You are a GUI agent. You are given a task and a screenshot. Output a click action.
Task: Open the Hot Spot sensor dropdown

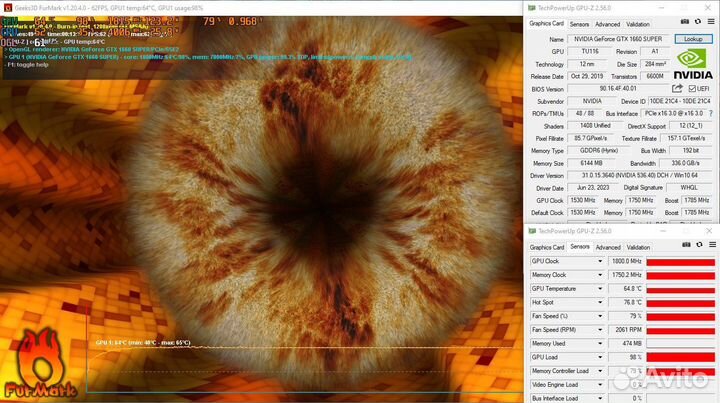[x=600, y=302]
